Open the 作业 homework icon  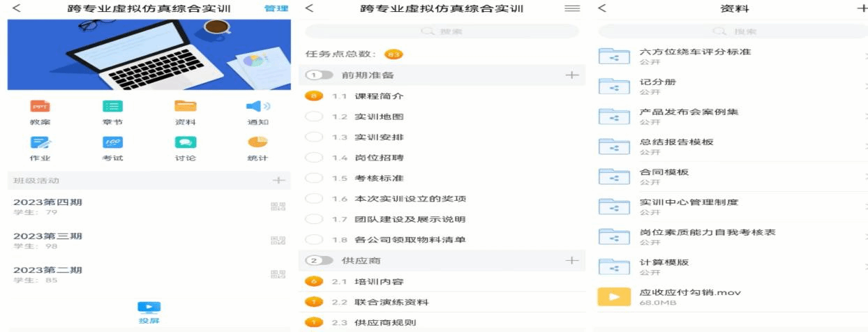pyautogui.click(x=40, y=142)
